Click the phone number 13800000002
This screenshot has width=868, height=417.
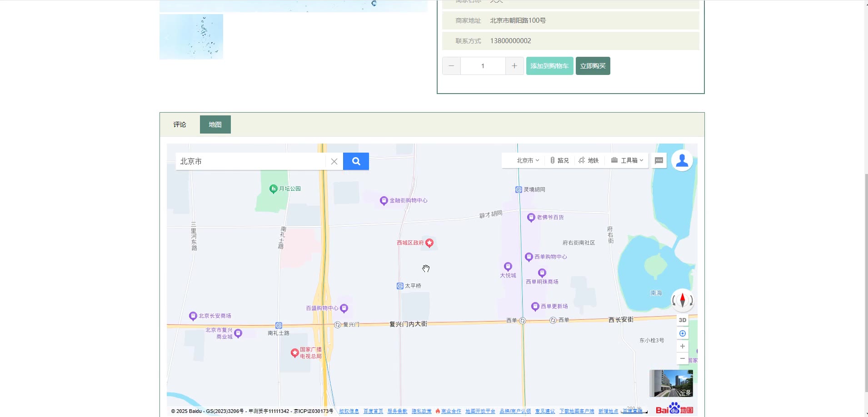pos(510,41)
